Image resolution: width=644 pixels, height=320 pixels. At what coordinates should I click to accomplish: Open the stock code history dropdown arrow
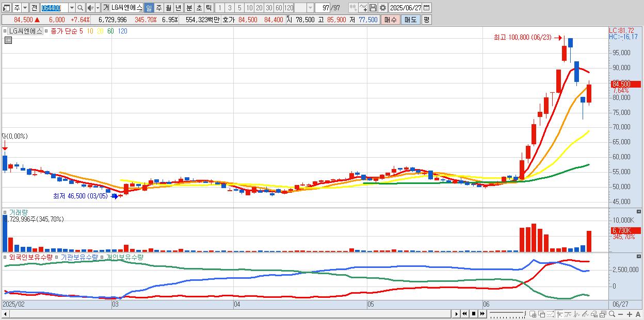(72, 8)
